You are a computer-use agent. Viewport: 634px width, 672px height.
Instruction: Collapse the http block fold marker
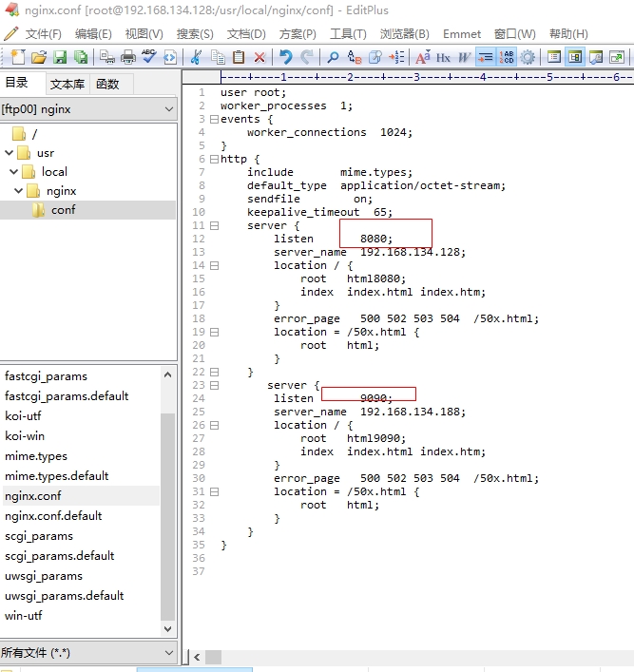pos(214,159)
